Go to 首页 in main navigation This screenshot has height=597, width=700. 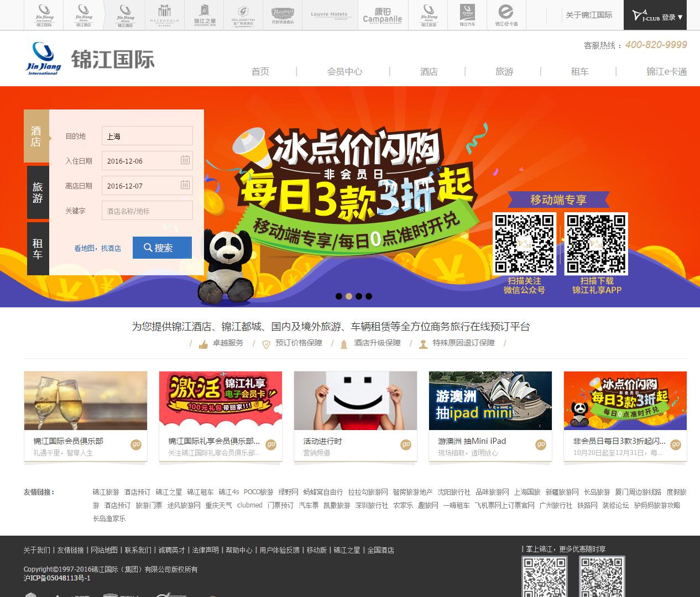[x=260, y=71]
